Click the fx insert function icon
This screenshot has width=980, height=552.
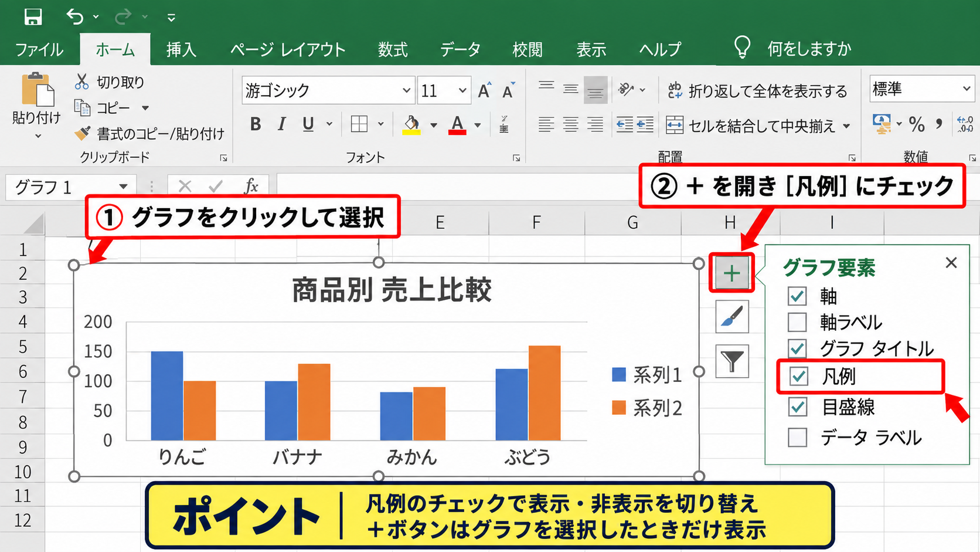pos(251,187)
